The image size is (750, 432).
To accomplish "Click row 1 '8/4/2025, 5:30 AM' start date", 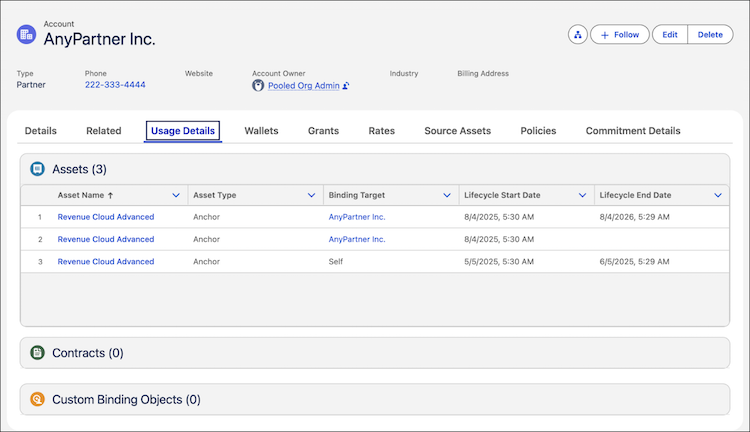I will coord(499,217).
